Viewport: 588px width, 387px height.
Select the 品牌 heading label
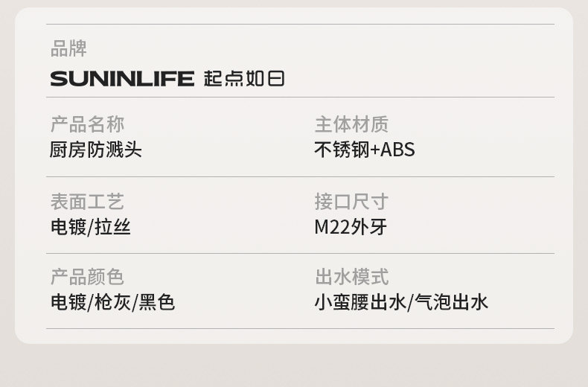coord(68,49)
